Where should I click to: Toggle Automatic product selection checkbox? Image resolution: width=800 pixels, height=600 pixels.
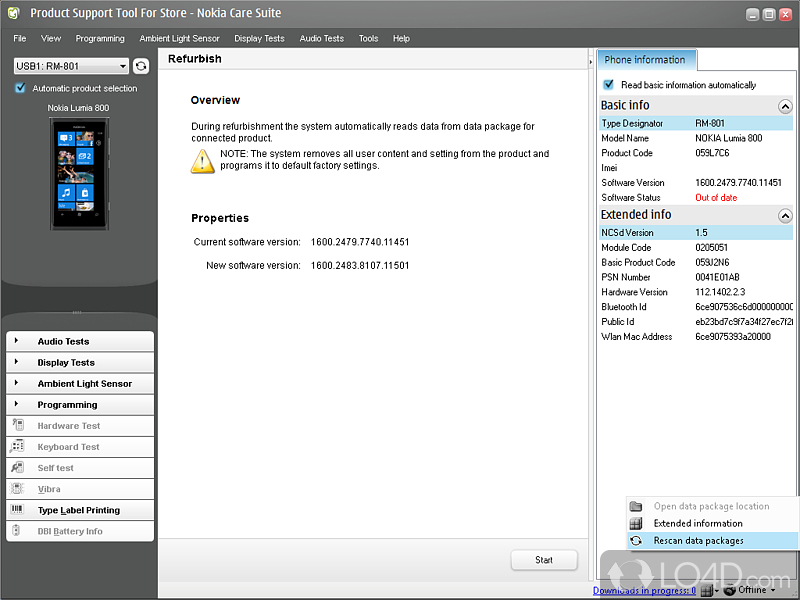tap(21, 88)
